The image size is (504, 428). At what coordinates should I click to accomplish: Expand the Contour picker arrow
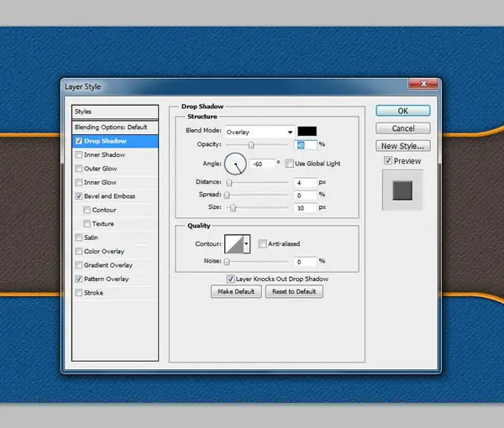(x=246, y=244)
